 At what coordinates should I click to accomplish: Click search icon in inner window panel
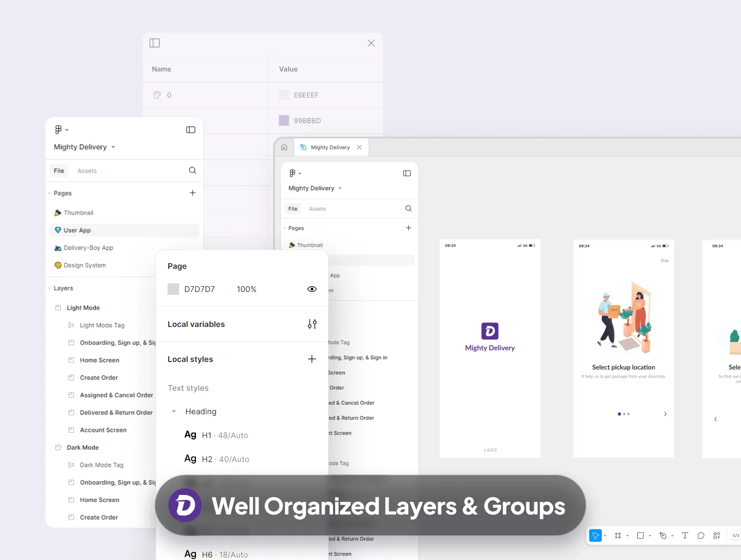408,208
